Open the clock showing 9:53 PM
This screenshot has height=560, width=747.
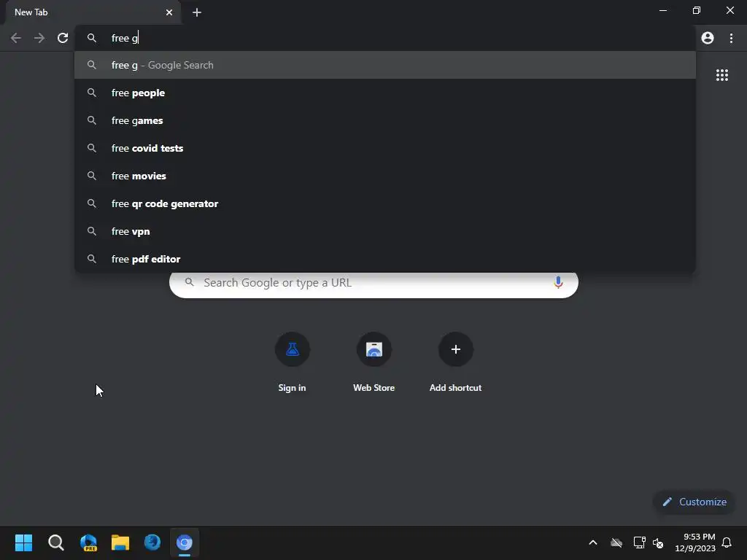tap(695, 542)
